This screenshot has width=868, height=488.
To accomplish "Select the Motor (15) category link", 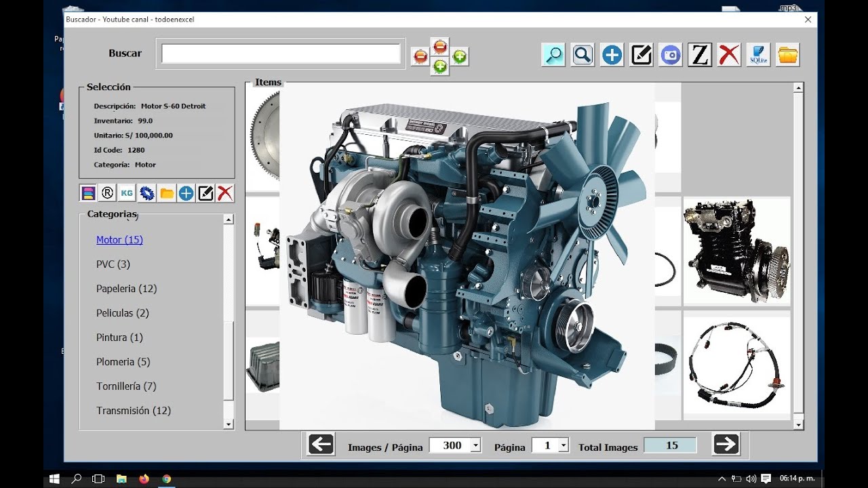I will [119, 240].
